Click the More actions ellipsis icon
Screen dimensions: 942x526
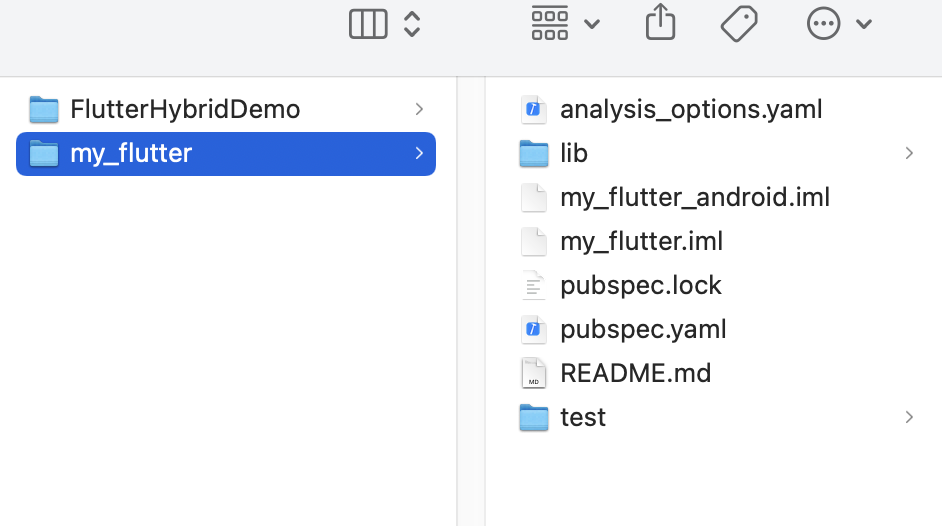823,24
